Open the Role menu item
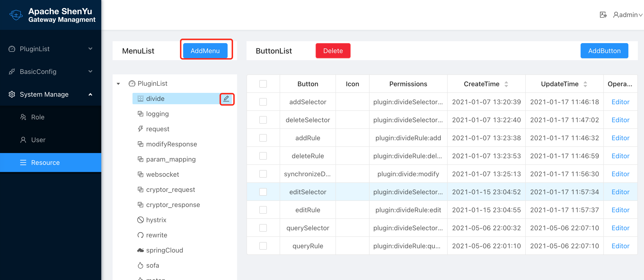 tap(38, 117)
